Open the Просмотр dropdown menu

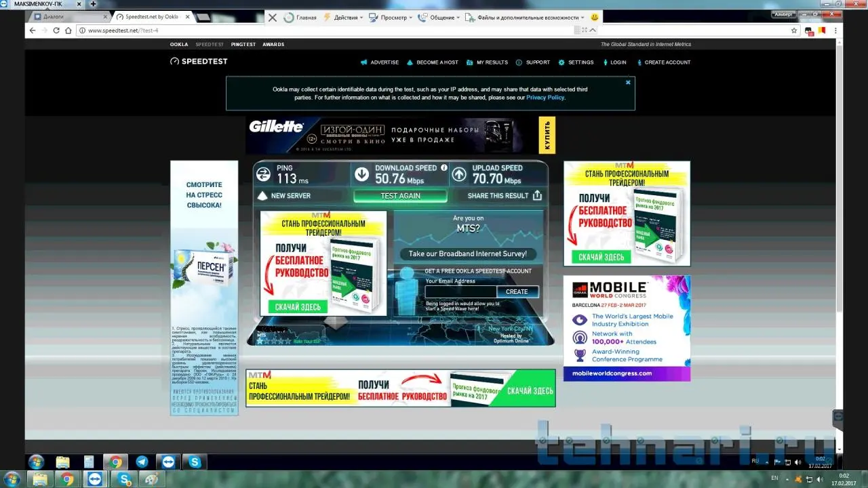pyautogui.click(x=389, y=18)
